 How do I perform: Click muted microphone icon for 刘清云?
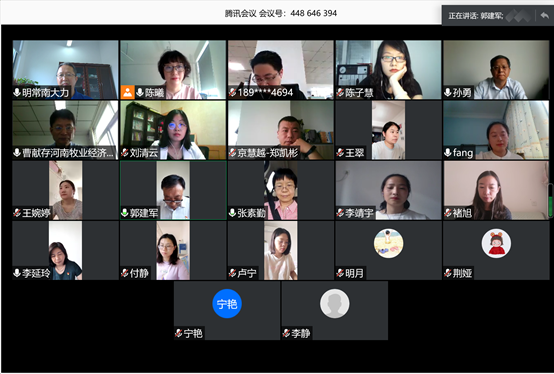(x=125, y=153)
